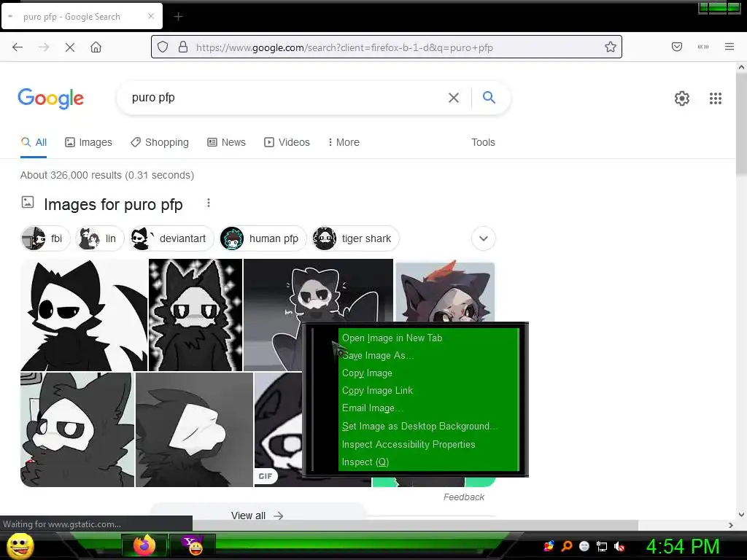Open the Pocket save icon
The width and height of the screenshot is (747, 560).
click(676, 47)
